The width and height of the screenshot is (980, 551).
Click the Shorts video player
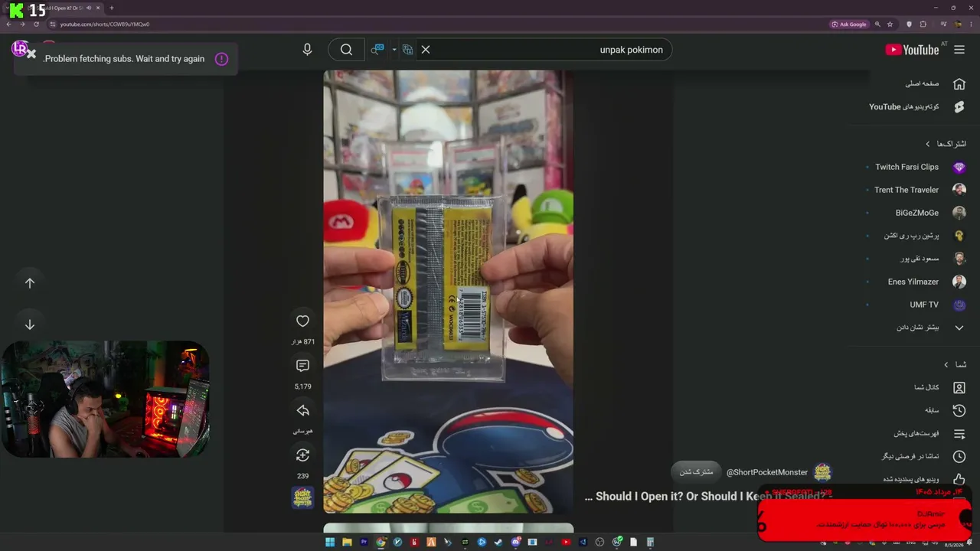448,292
